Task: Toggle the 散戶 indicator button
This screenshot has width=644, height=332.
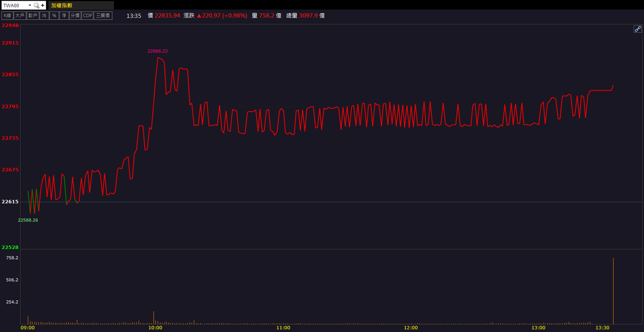Action: point(33,16)
